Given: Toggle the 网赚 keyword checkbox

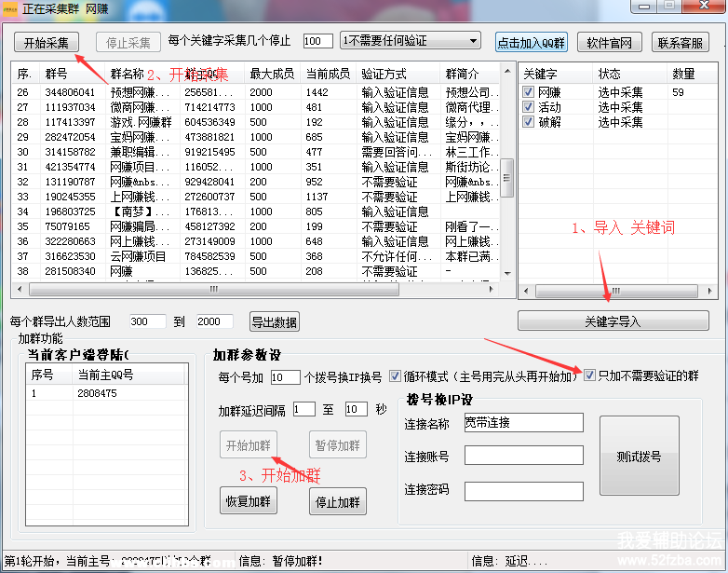Looking at the screenshot, I should pos(529,92).
